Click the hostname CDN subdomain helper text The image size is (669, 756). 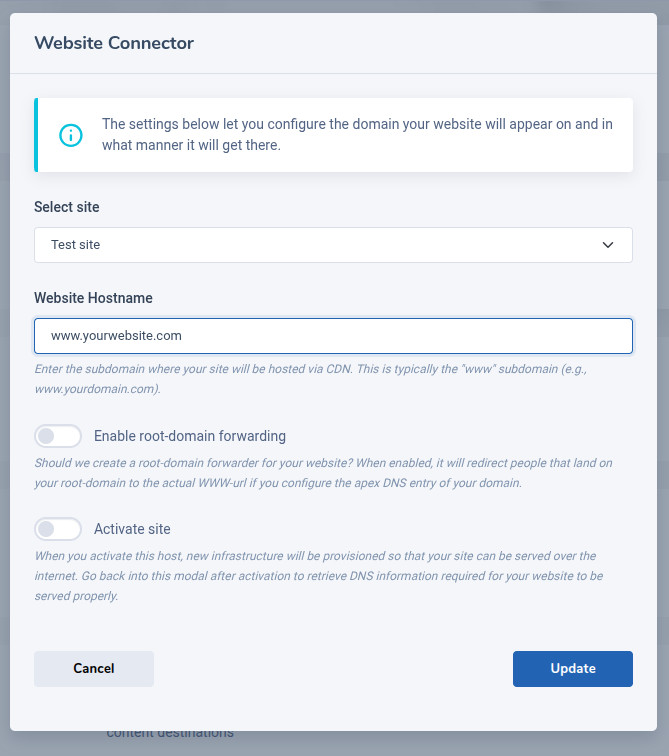click(x=311, y=378)
